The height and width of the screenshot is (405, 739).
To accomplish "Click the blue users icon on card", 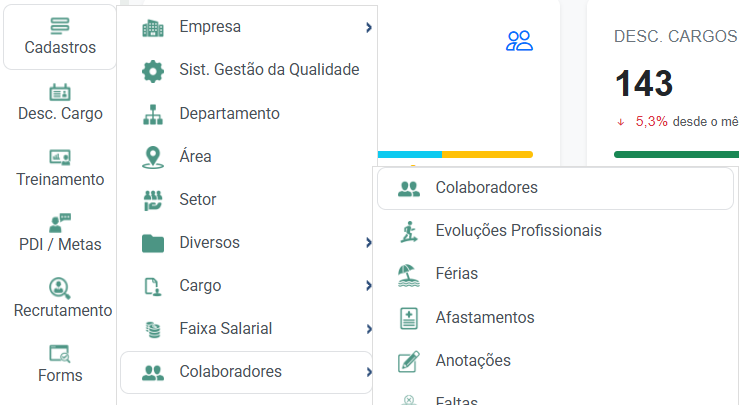I will pos(520,41).
